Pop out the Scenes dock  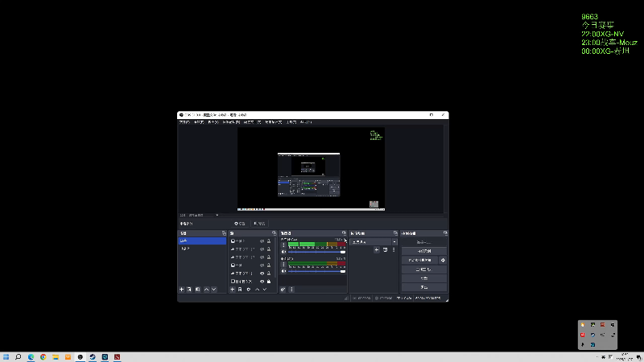click(225, 233)
